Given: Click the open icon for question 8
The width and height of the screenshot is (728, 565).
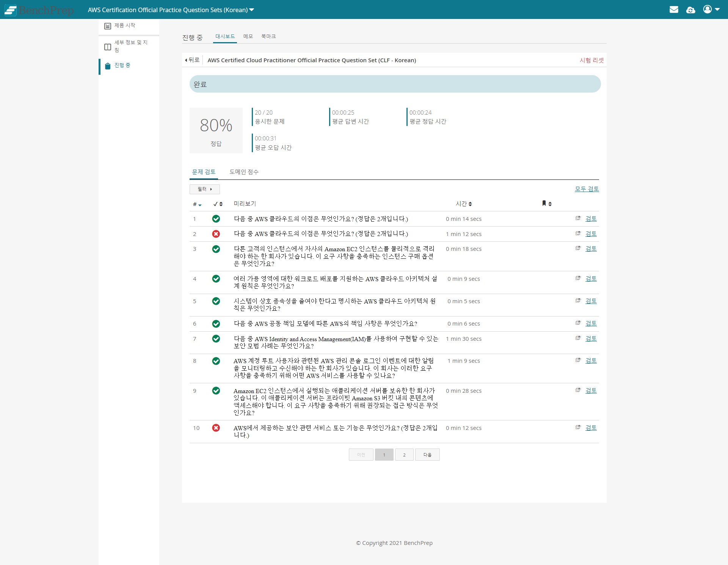Looking at the screenshot, I should point(578,360).
